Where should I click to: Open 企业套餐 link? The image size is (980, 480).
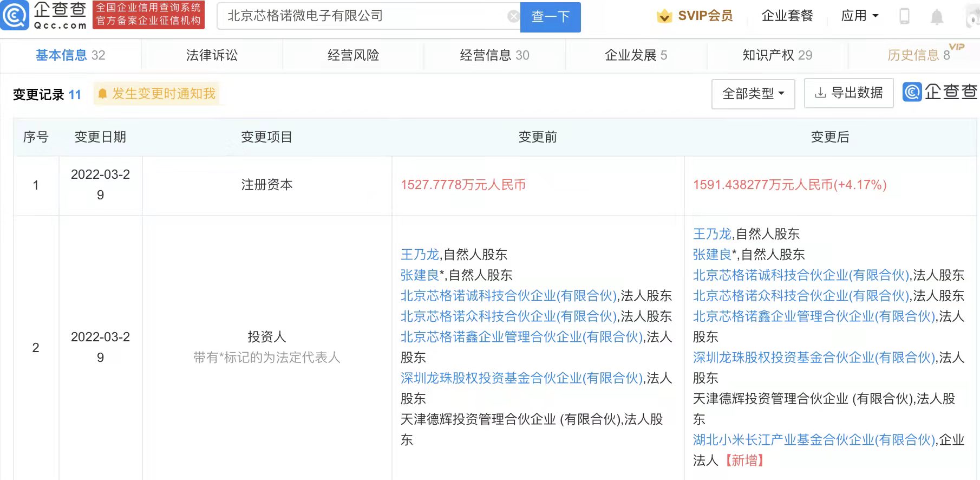pos(787,16)
